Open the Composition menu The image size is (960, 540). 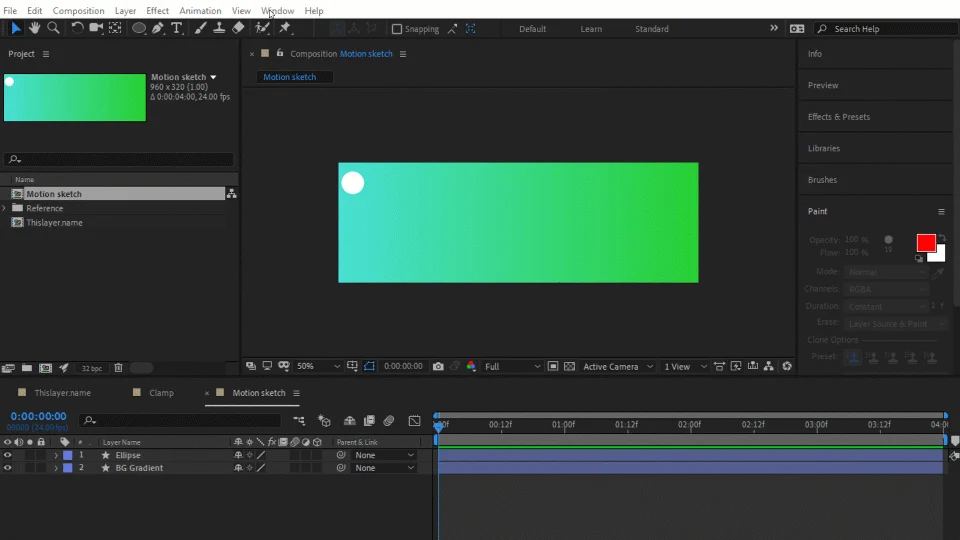coord(78,10)
